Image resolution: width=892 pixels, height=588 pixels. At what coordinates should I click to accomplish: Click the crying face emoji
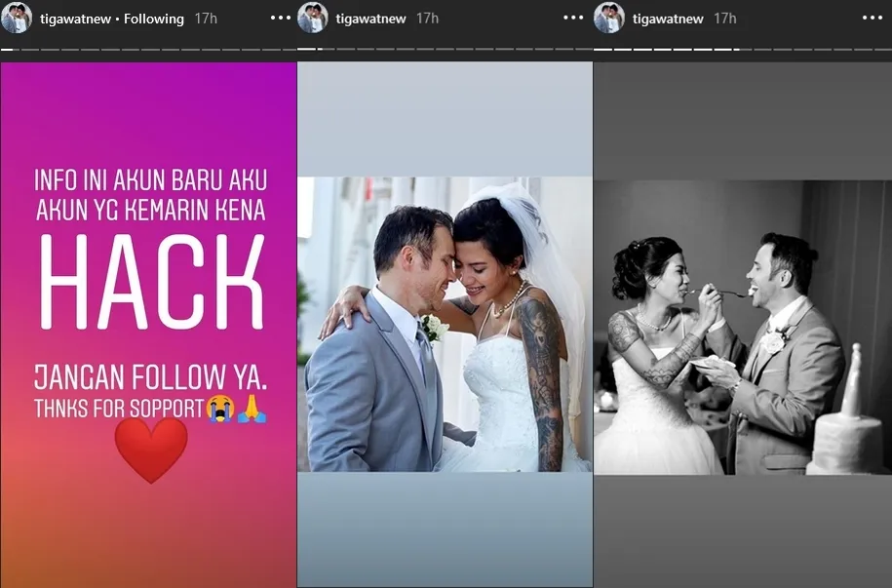pos(220,410)
